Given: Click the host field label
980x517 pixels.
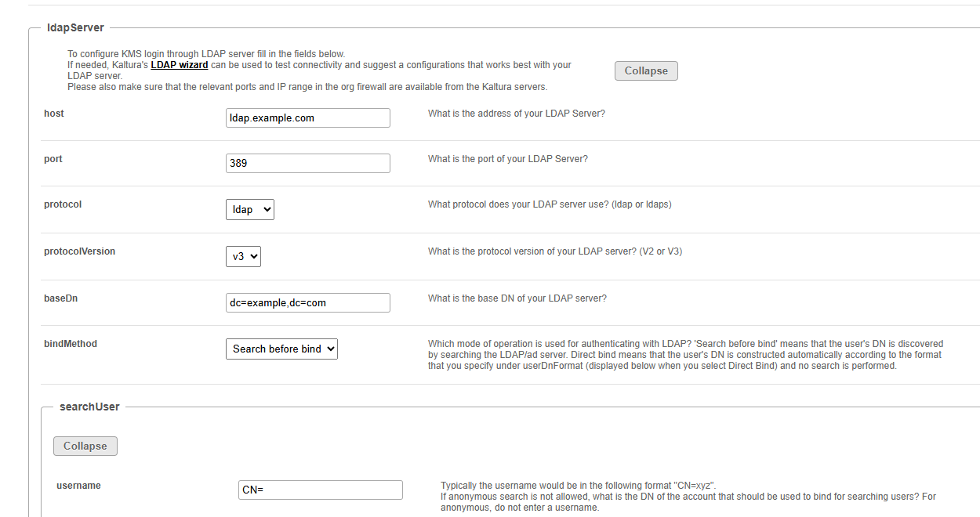Looking at the screenshot, I should click(x=54, y=114).
